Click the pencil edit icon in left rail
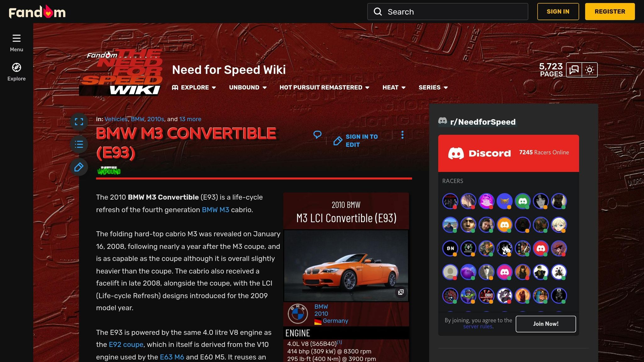 (79, 167)
